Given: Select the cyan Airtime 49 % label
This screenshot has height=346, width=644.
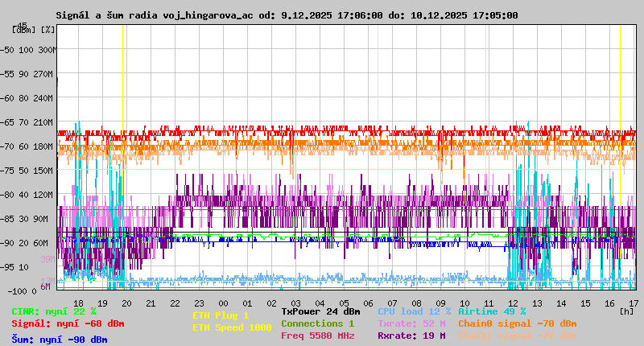Looking at the screenshot, I should click(492, 311).
